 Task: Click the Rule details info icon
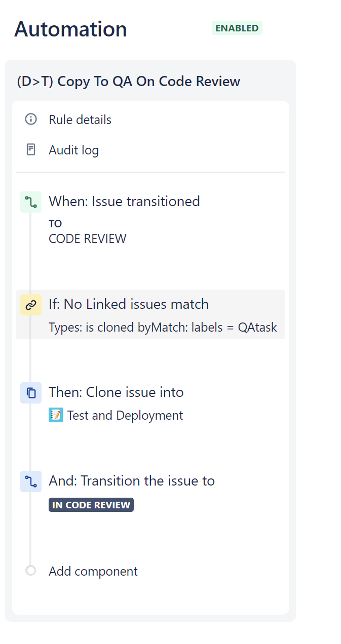point(30,119)
